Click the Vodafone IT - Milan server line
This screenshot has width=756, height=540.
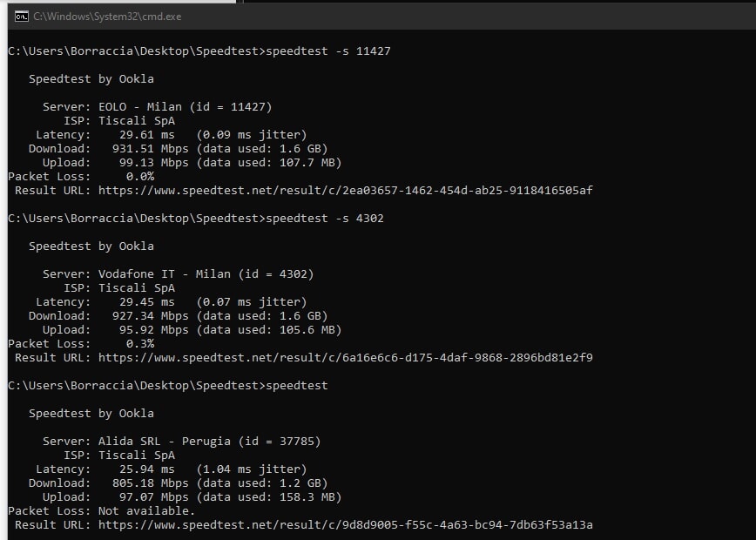[179, 274]
